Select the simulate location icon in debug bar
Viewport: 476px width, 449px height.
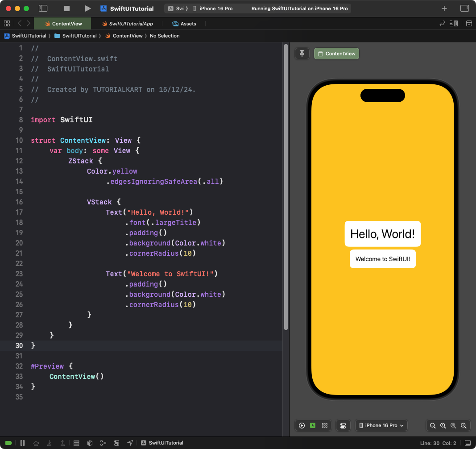click(x=130, y=442)
